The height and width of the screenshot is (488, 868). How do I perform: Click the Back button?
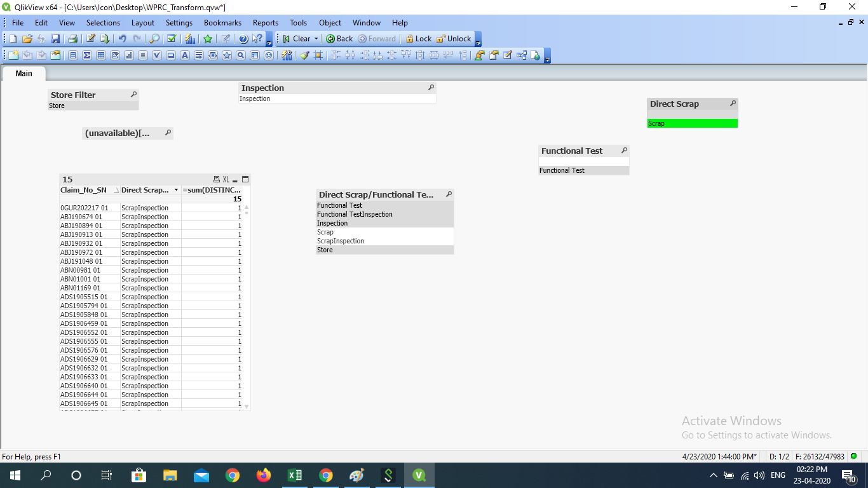tap(339, 38)
